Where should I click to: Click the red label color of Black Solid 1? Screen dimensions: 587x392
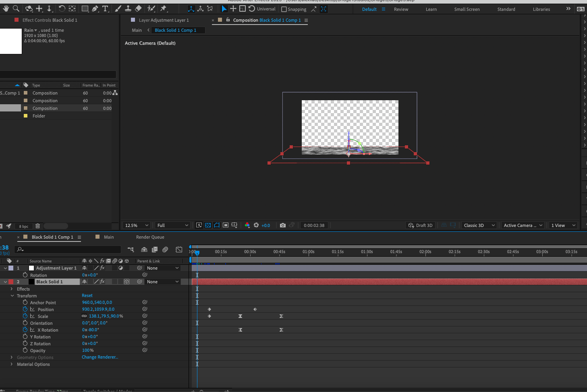[x=11, y=282]
